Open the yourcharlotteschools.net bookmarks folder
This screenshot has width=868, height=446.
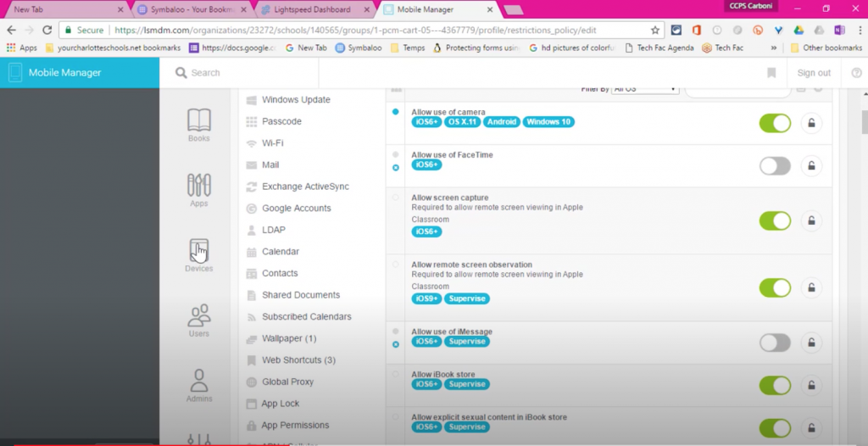coord(113,47)
